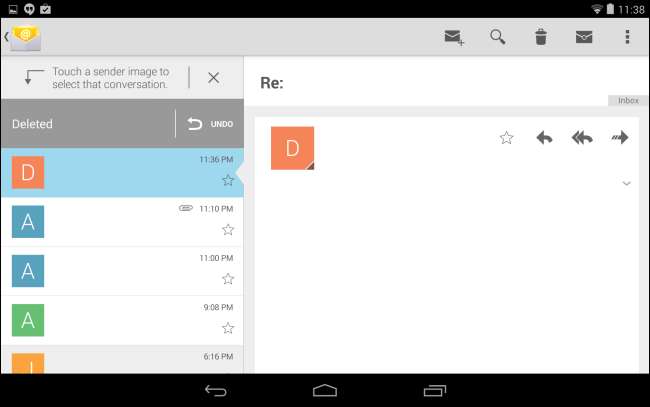This screenshot has height=407, width=650.
Task: Select the D sender image in list
Action: tap(28, 172)
